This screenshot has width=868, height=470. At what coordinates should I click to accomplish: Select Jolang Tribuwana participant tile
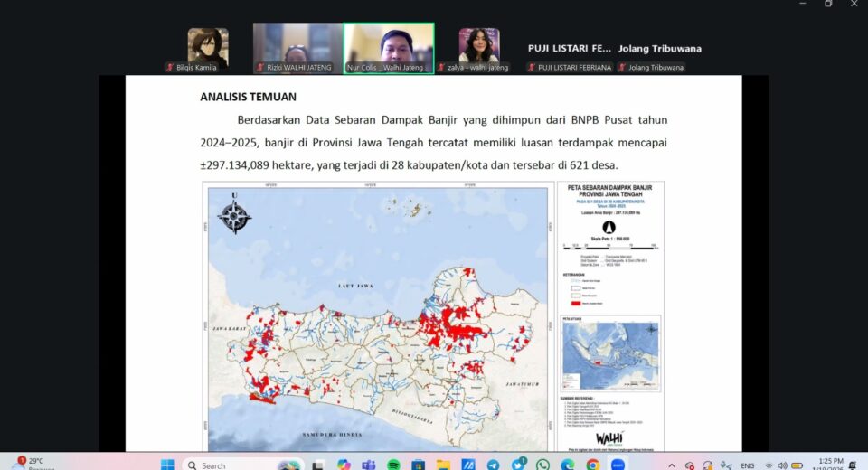pyautogui.click(x=659, y=49)
